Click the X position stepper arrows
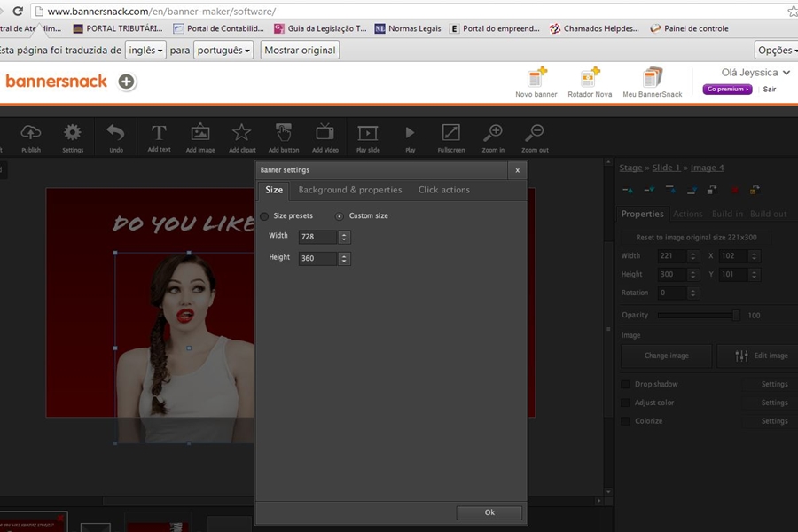 [755, 256]
